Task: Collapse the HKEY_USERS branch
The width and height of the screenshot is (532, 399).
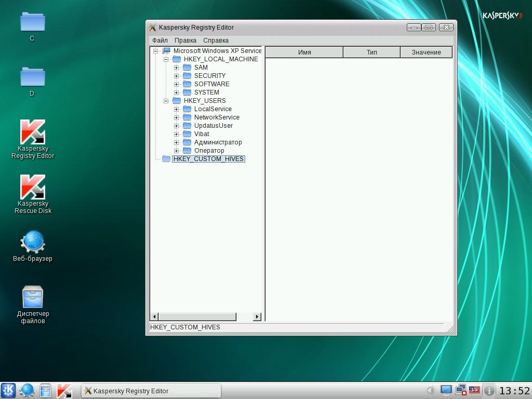Action: click(166, 101)
